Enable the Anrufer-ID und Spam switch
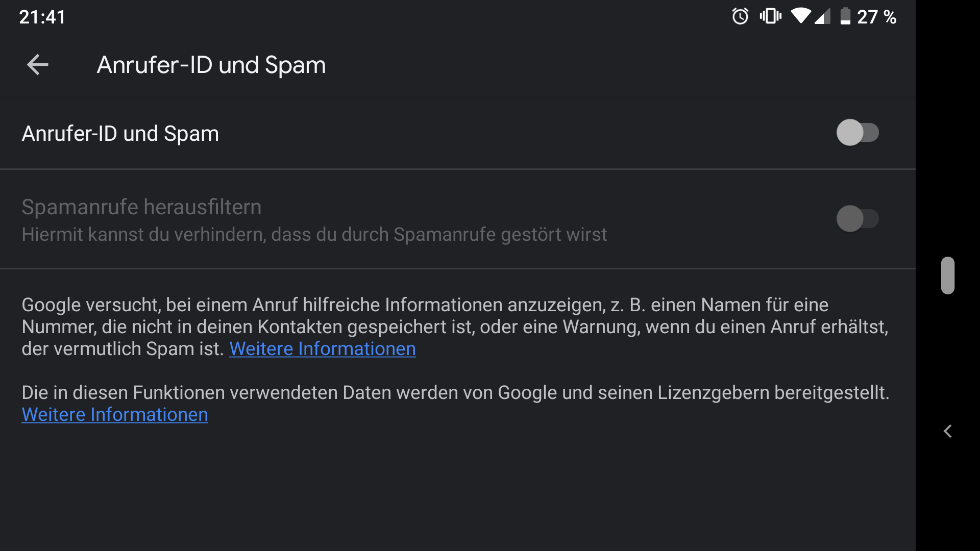 pyautogui.click(x=857, y=133)
